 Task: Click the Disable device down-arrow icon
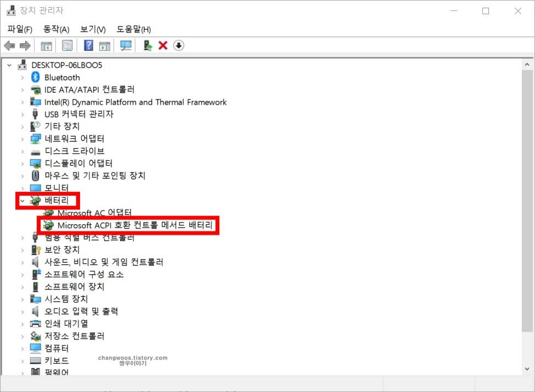pyautogui.click(x=178, y=45)
